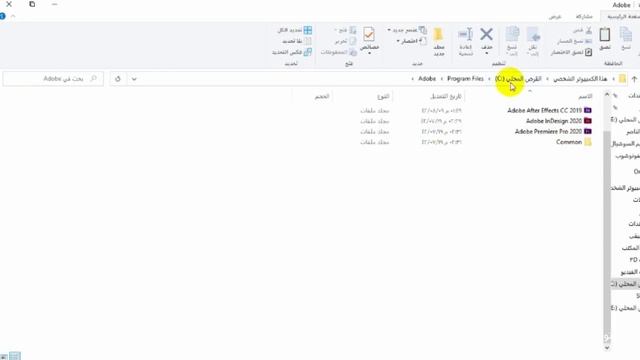Click the Cut (قص) scissors icon
Image resolution: width=640 pixels, height=360 pixels.
(589, 30)
